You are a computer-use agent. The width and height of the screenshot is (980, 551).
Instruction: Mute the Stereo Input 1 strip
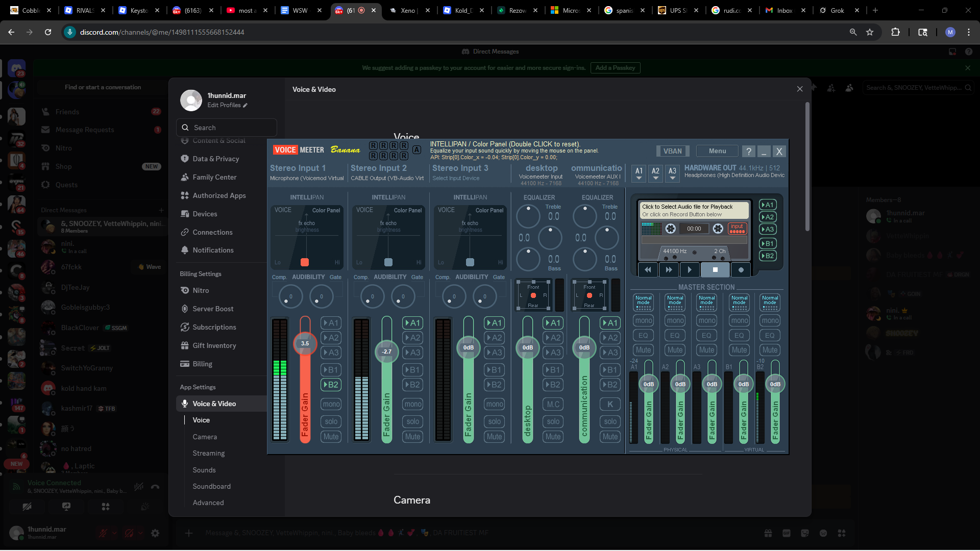(331, 437)
